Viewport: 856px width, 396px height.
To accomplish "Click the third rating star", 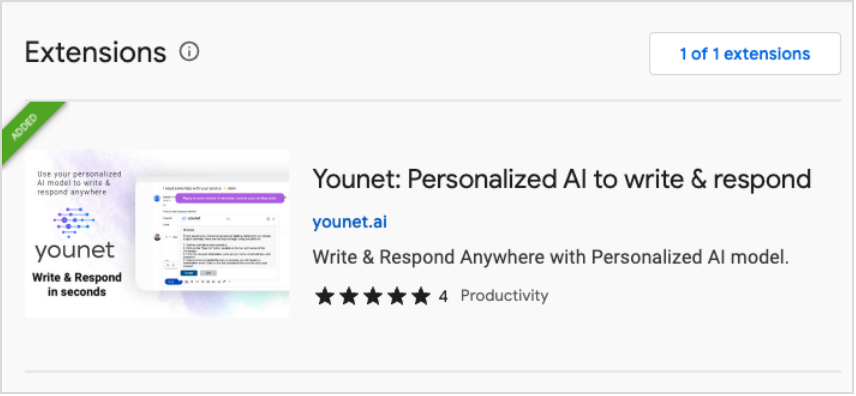I will point(373,296).
